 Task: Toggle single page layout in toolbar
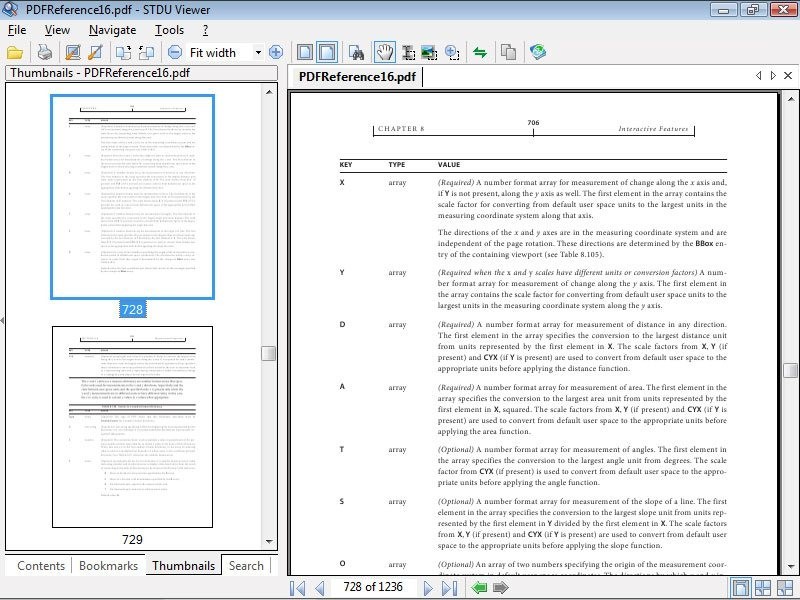pos(305,52)
